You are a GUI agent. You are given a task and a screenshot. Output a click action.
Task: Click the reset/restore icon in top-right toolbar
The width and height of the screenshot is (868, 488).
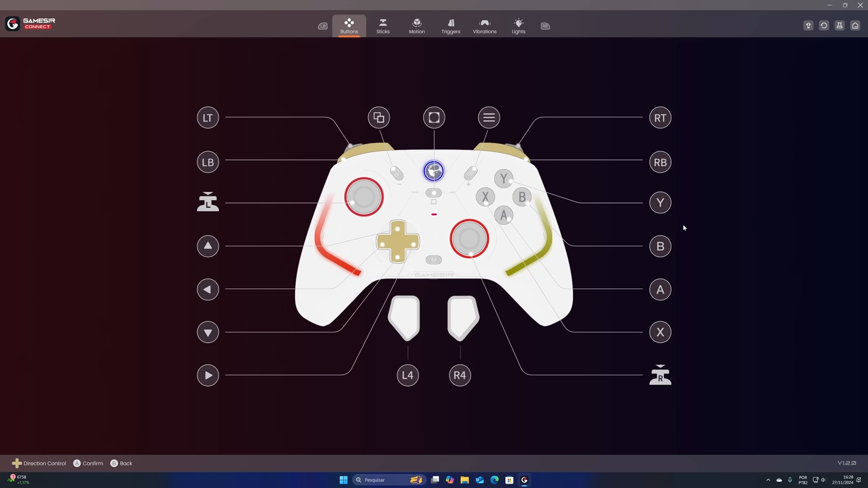(x=824, y=26)
